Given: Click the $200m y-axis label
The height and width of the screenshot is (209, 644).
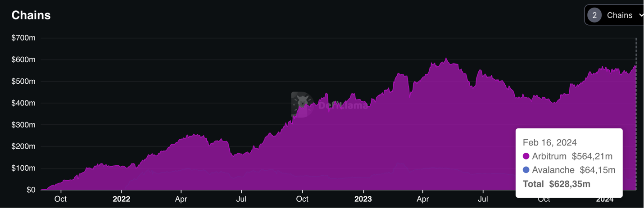Looking at the screenshot, I should click(x=23, y=146).
